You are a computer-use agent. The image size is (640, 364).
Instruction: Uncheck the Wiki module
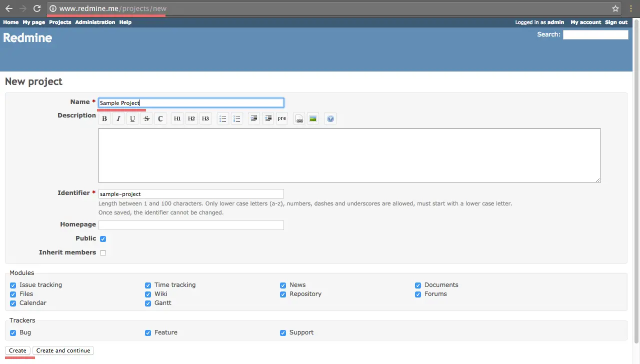coord(148,294)
